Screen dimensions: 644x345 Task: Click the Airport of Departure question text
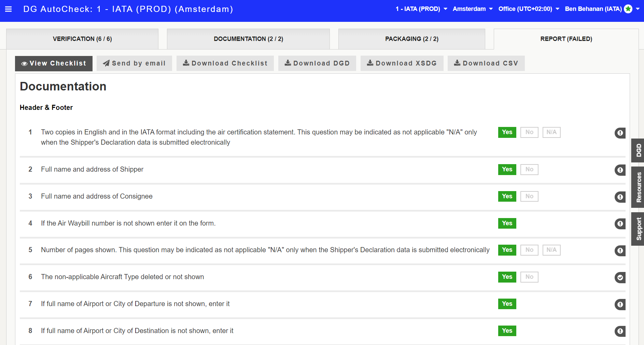135,304
